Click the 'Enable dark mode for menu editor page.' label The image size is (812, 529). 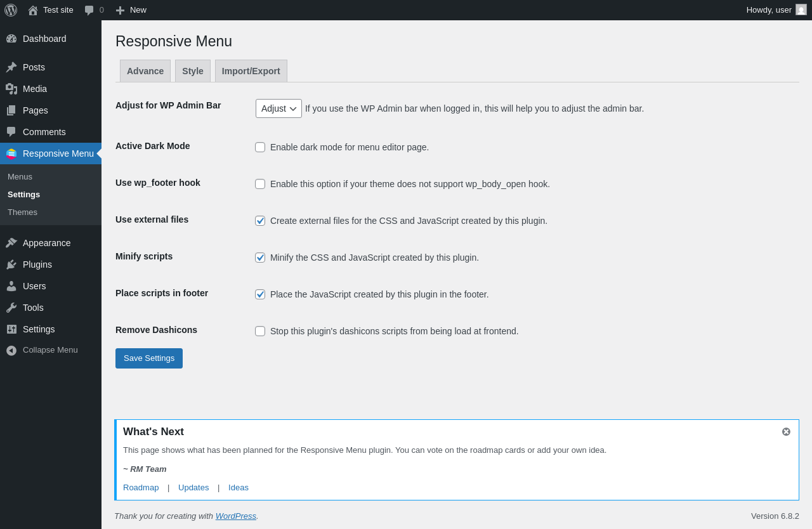click(350, 147)
